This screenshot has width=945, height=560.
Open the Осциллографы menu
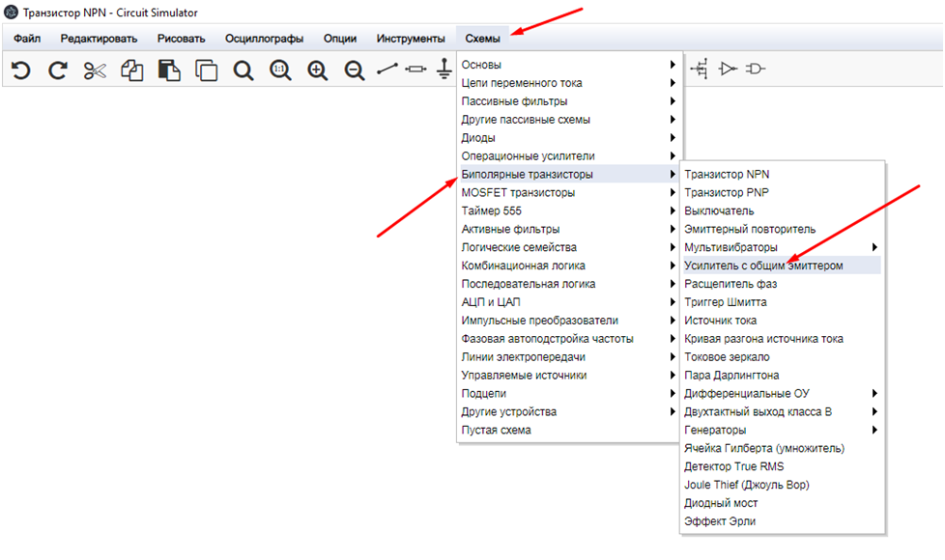[264, 39]
